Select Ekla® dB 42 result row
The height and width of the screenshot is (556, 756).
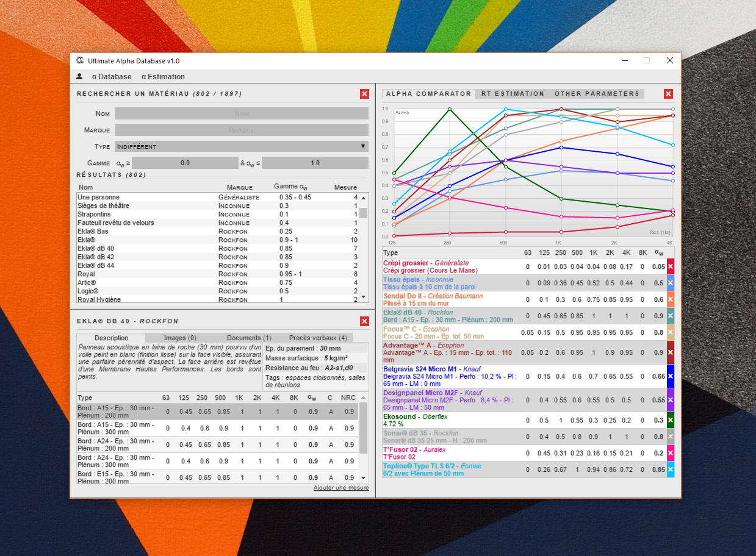tap(218, 257)
